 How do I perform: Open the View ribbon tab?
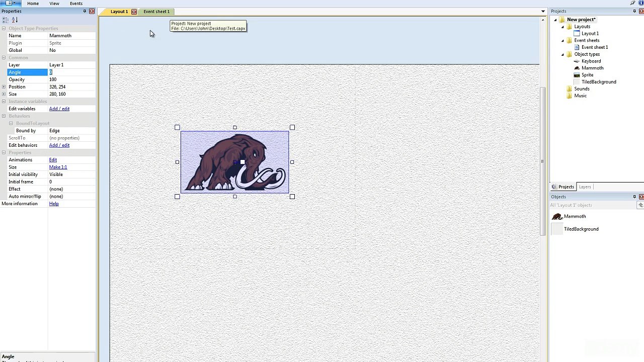point(54,4)
